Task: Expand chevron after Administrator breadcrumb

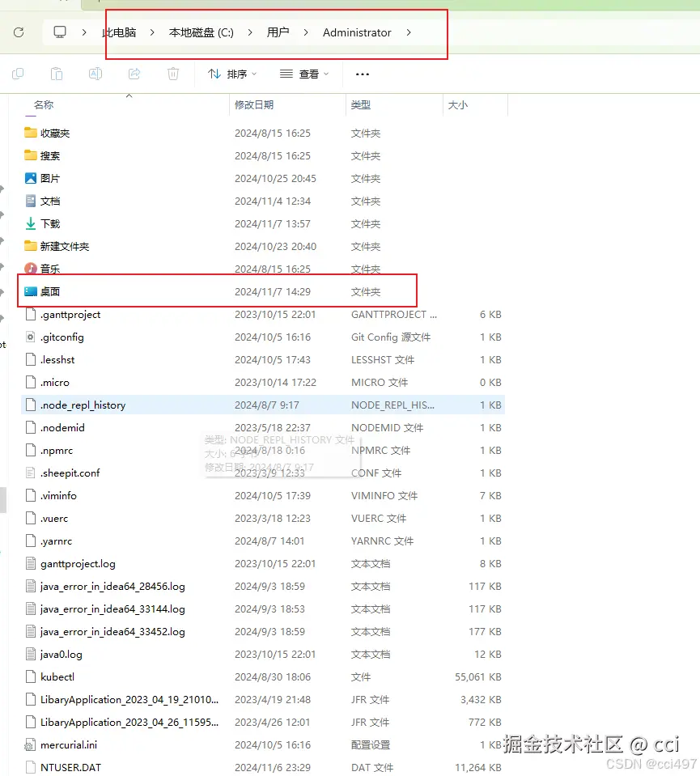Action: point(409,32)
